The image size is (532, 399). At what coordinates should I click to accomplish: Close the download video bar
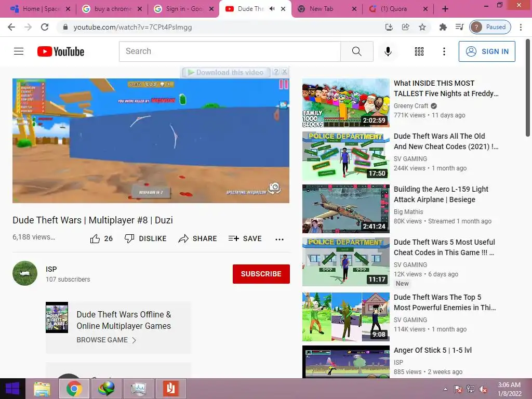coord(285,72)
